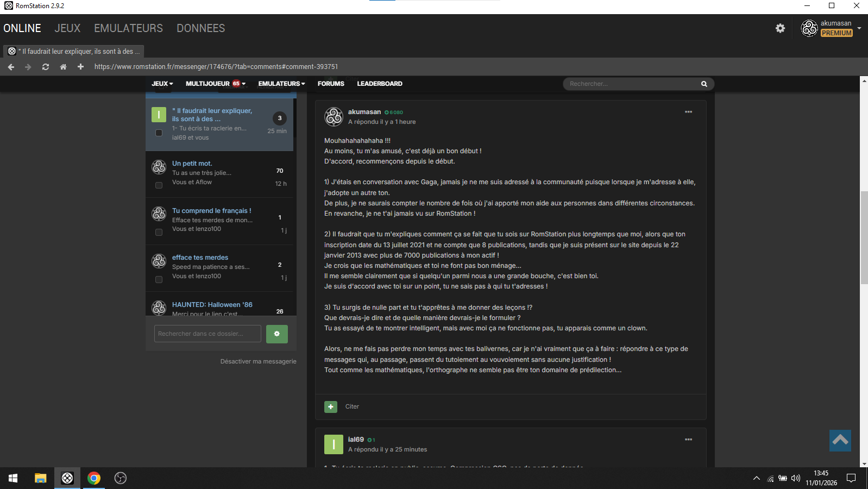This screenshot has height=489, width=868.
Task: Reload the page with refresh icon
Action: coord(46,67)
